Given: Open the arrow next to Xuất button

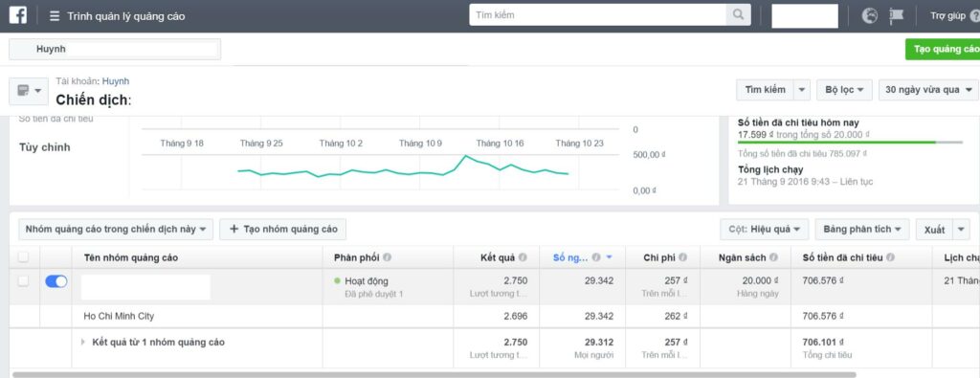Looking at the screenshot, I should point(961,230).
